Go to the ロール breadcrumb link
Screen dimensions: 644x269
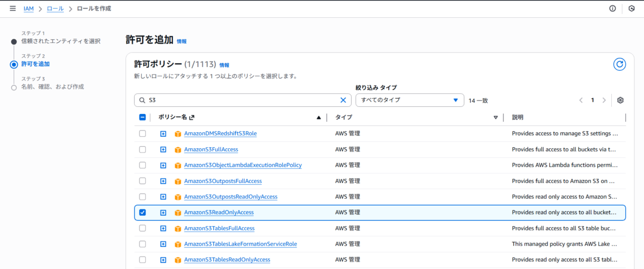coord(55,9)
